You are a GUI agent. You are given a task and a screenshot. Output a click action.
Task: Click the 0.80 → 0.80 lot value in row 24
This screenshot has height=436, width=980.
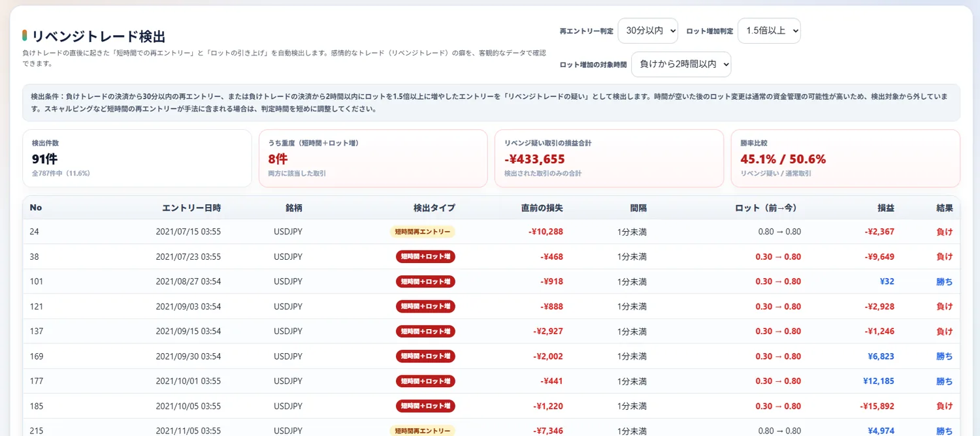(x=779, y=232)
